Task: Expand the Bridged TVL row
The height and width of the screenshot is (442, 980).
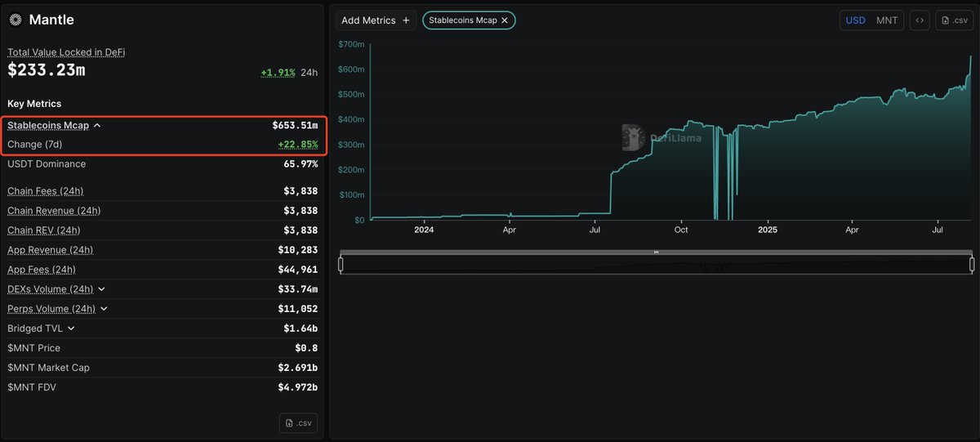Action: click(x=71, y=328)
